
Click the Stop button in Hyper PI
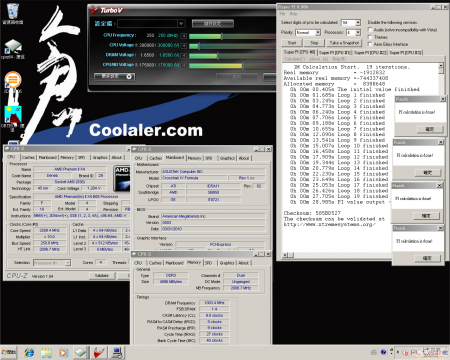click(x=314, y=43)
